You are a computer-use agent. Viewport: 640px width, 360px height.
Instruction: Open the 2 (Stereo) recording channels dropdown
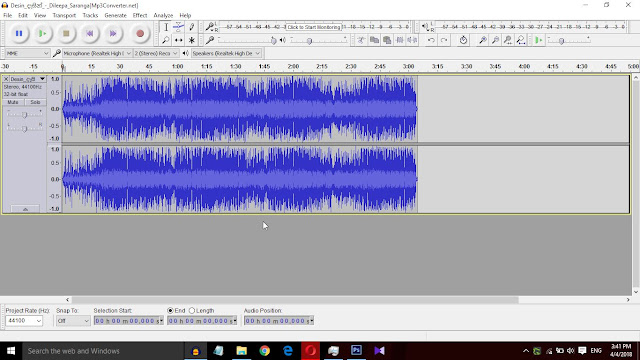[156, 53]
